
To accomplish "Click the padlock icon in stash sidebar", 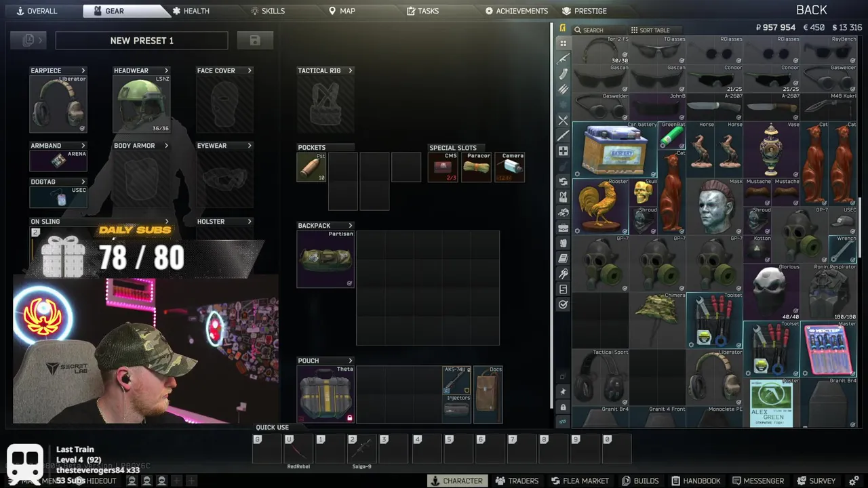I will point(563,407).
